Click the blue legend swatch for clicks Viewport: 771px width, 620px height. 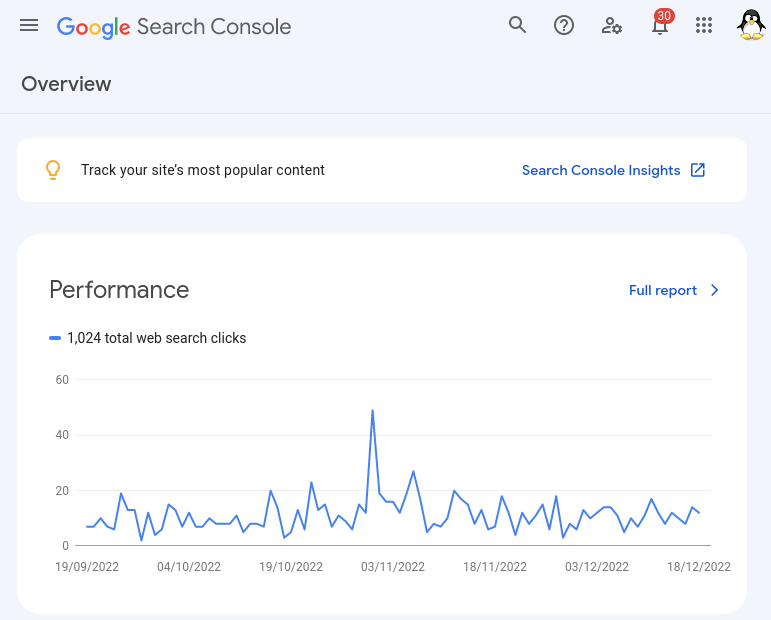55,338
